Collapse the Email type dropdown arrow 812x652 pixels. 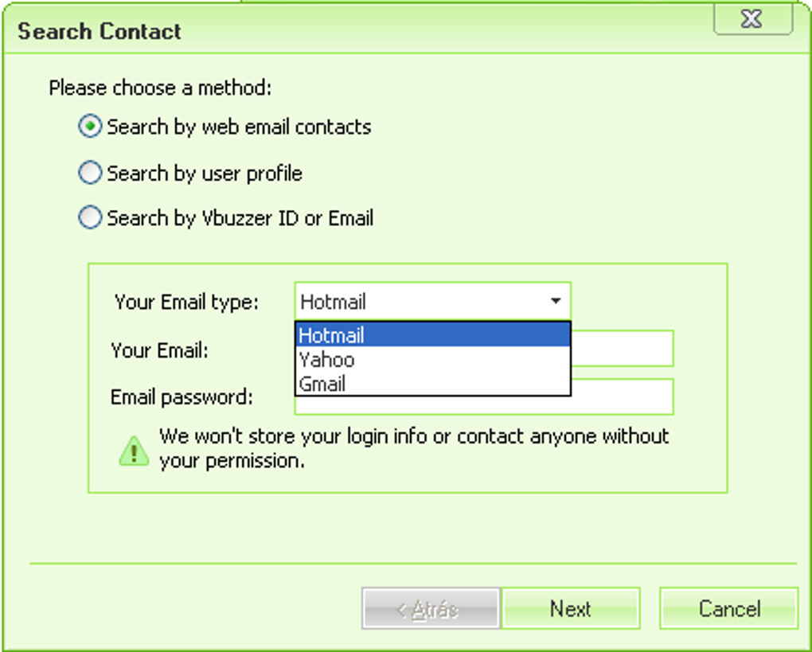556,302
